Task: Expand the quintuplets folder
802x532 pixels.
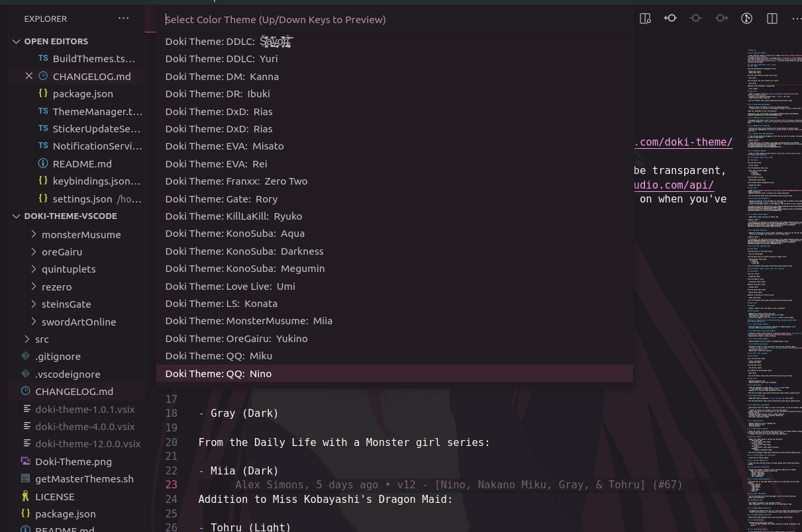Action: click(33, 269)
